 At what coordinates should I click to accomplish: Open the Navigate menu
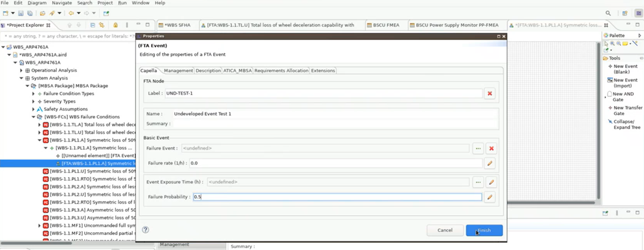pos(62,3)
